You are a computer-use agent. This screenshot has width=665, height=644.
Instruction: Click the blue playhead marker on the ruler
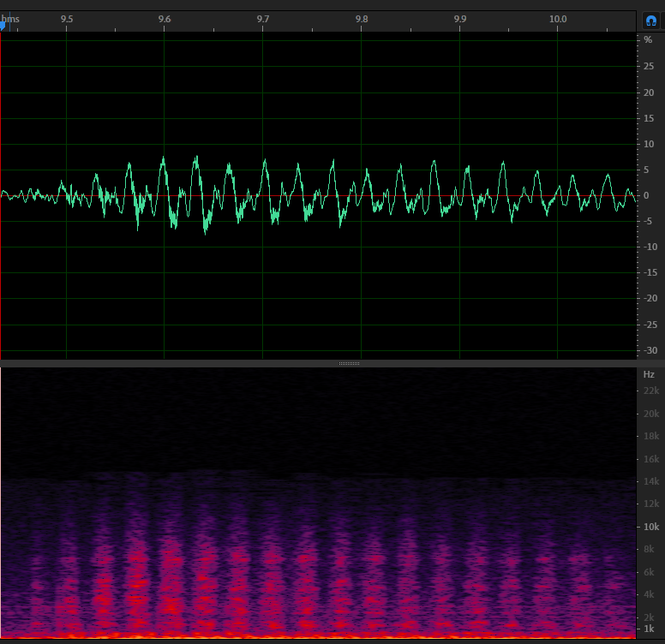[2, 27]
